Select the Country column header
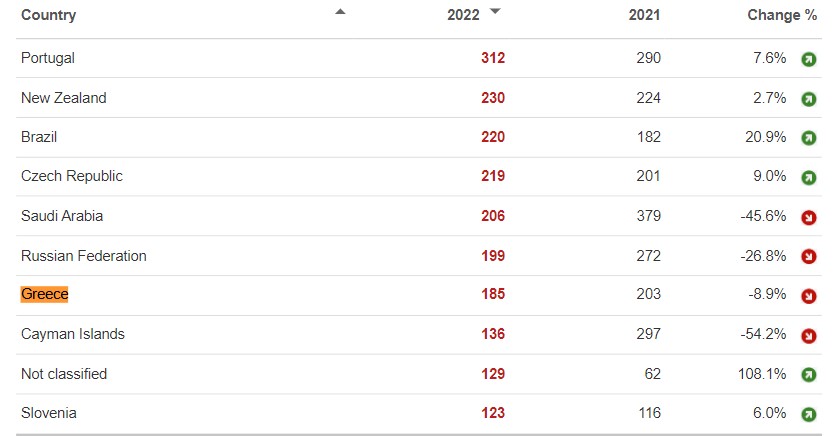 pyautogui.click(x=49, y=15)
